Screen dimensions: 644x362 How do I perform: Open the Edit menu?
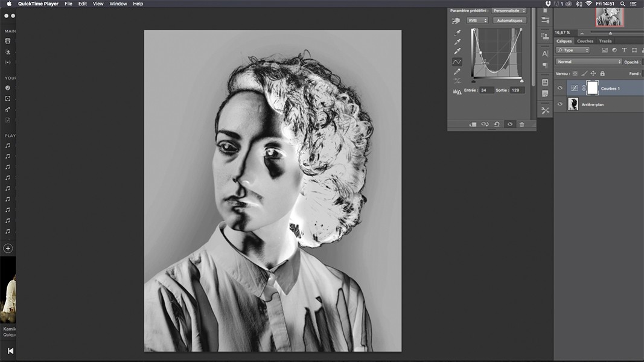click(83, 4)
